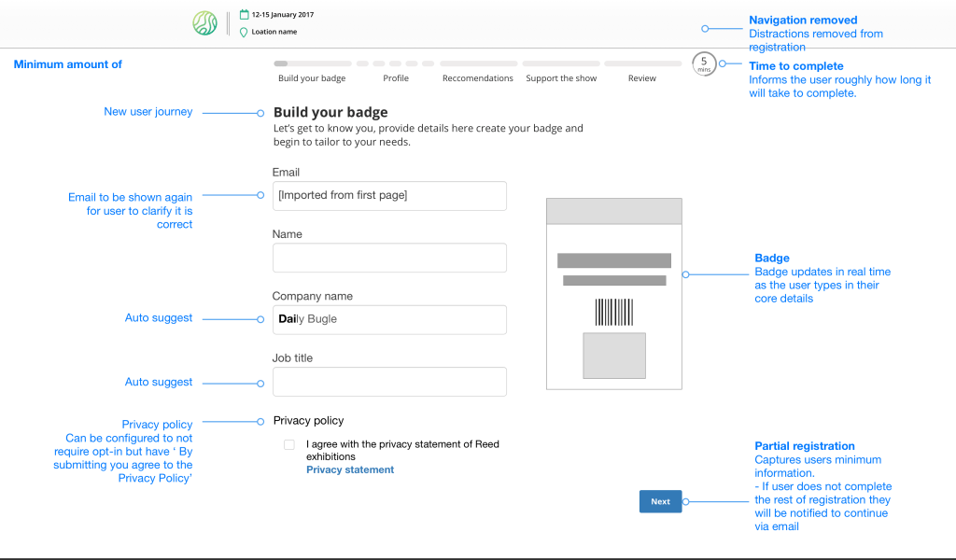Click the badge preview header band
This screenshot has height=560, width=956.
[613, 211]
